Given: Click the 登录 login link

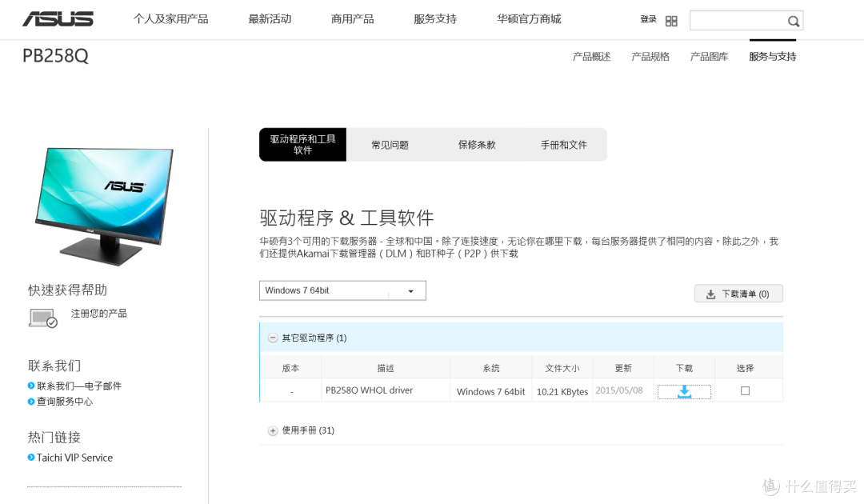Looking at the screenshot, I should 648,19.
